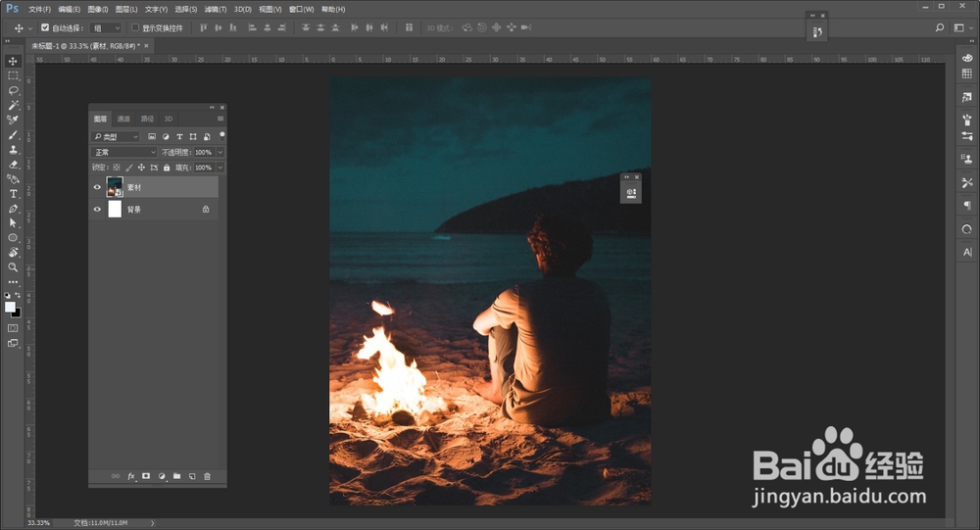Select the Eraser tool
The width and height of the screenshot is (980, 530).
pyautogui.click(x=13, y=165)
